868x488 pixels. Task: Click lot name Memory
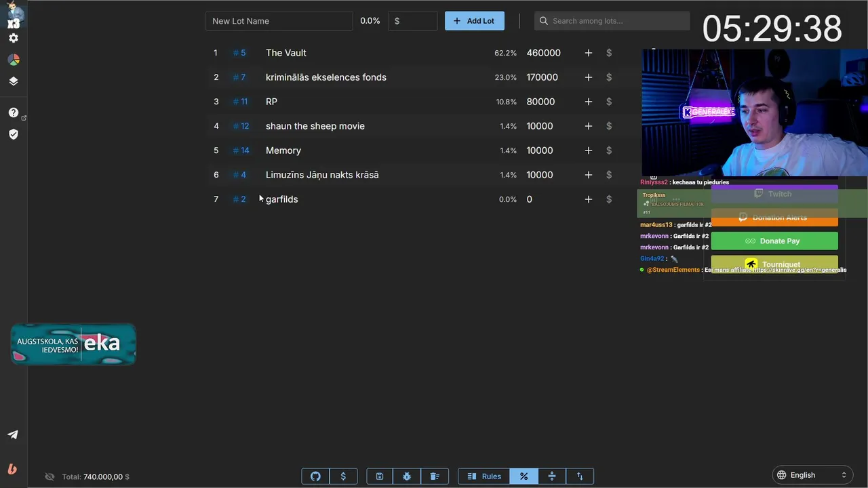tap(283, 150)
